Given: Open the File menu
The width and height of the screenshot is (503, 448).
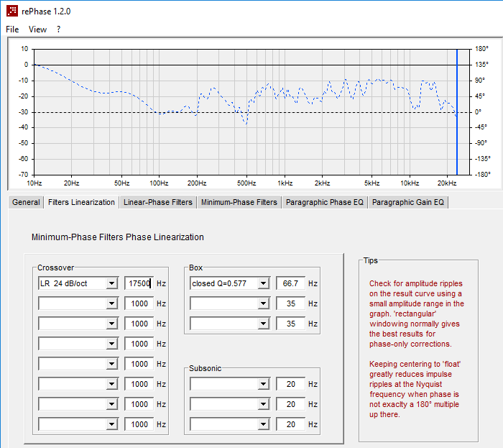Looking at the screenshot, I should (12, 29).
